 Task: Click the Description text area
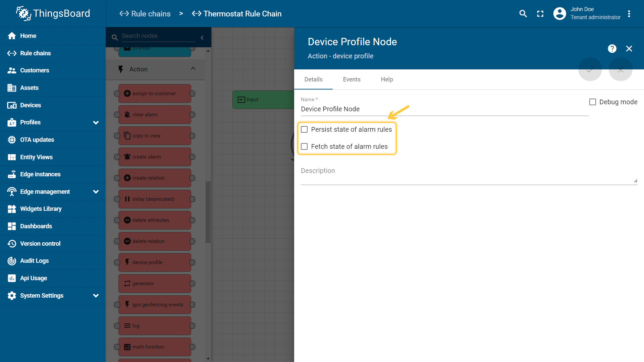469,174
